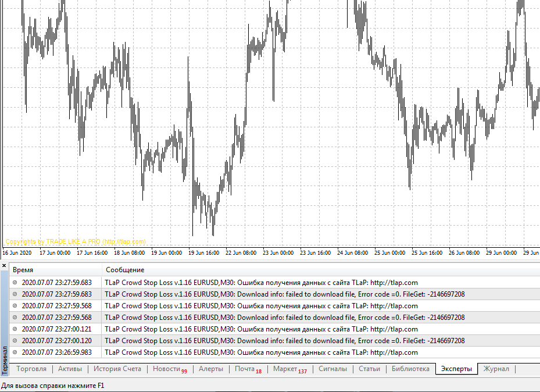Close the Terminal panel with the X

[4, 266]
